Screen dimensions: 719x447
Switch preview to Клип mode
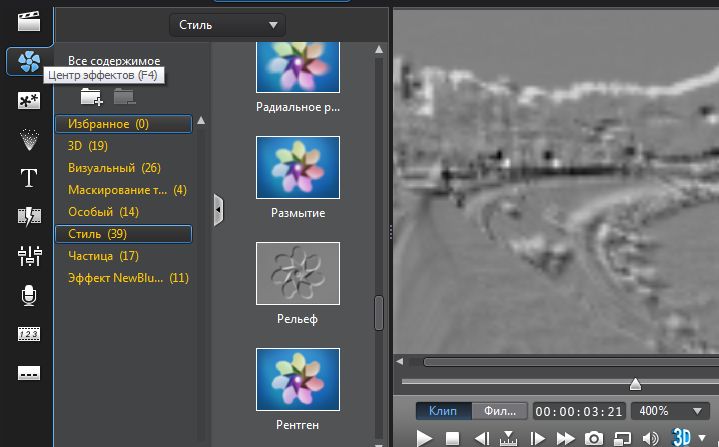[x=443, y=411]
